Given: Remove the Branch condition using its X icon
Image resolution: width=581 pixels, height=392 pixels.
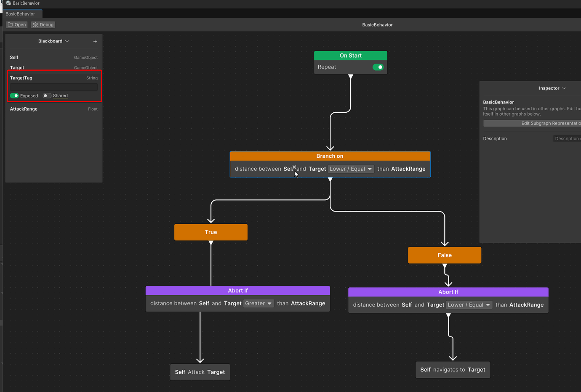Looking at the screenshot, I should click(x=293, y=166).
